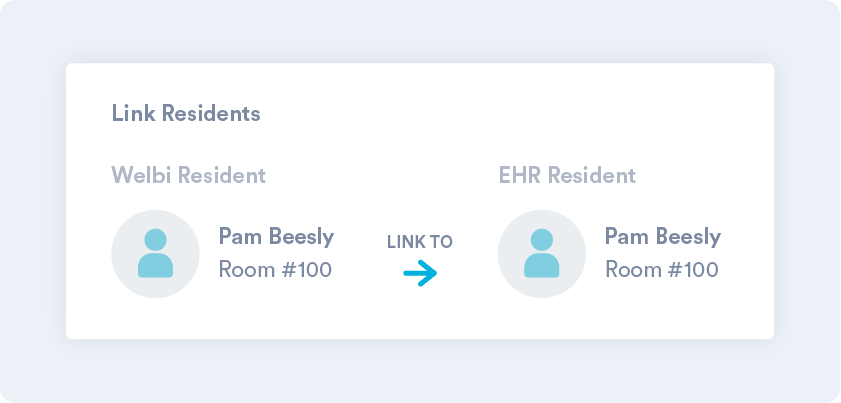Viewport: 841px width, 403px height.
Task: Click the #100 number in the Welbi room line
Action: 306,269
